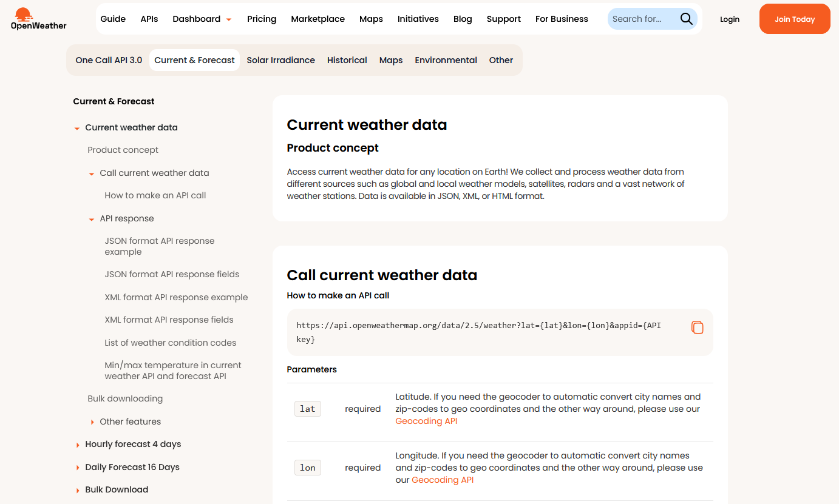This screenshot has width=839, height=504.
Task: Expand Daily Forecast 16 Days
Action: point(77,468)
